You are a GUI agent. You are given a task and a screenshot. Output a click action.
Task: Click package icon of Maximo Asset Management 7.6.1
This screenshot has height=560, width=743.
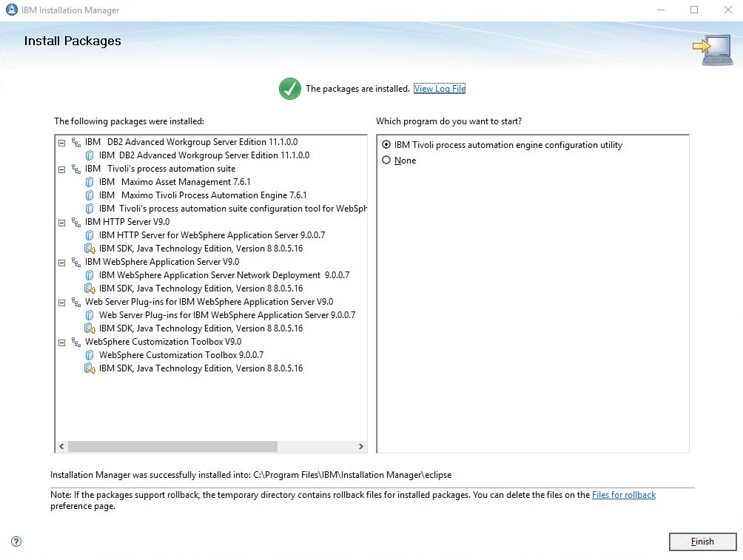[90, 182]
